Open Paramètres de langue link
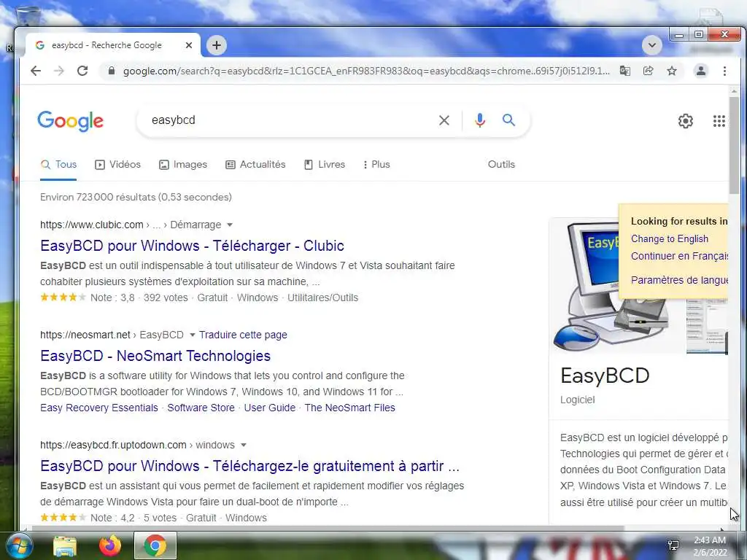747x560 pixels. pos(679,280)
